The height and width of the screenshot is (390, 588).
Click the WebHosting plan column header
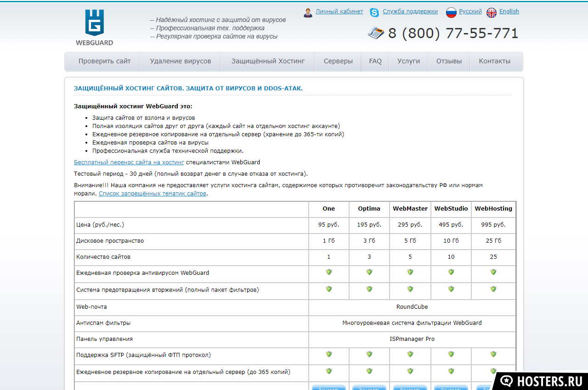click(x=493, y=209)
